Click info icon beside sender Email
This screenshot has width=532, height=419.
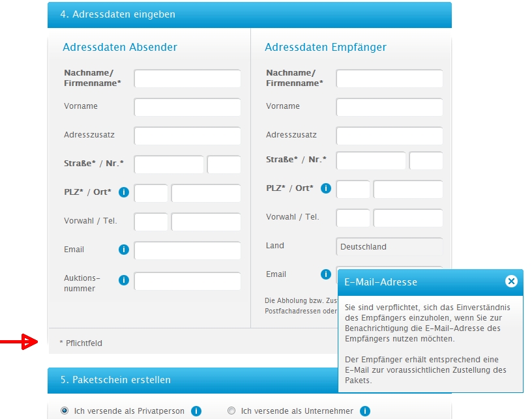(124, 250)
